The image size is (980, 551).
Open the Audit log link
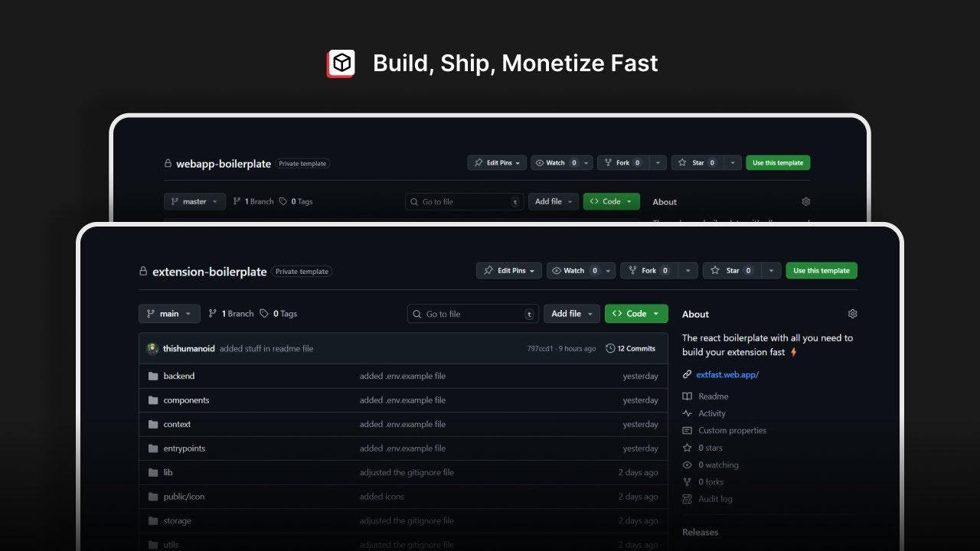pyautogui.click(x=715, y=499)
